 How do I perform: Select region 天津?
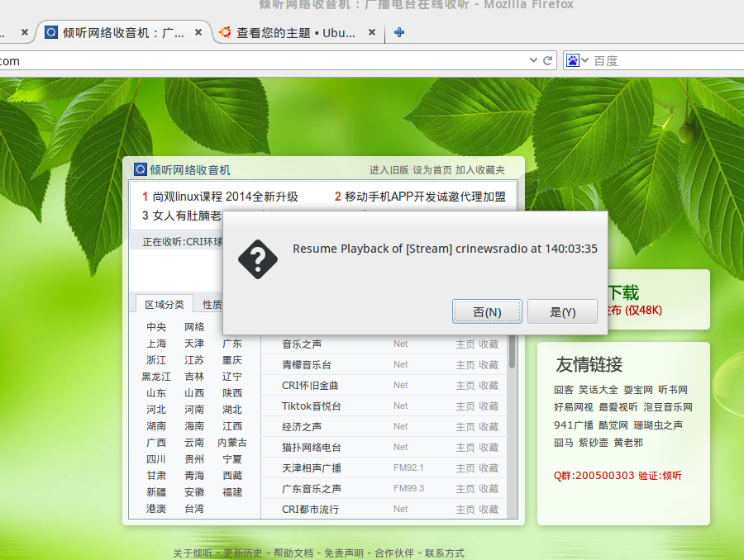pos(194,344)
